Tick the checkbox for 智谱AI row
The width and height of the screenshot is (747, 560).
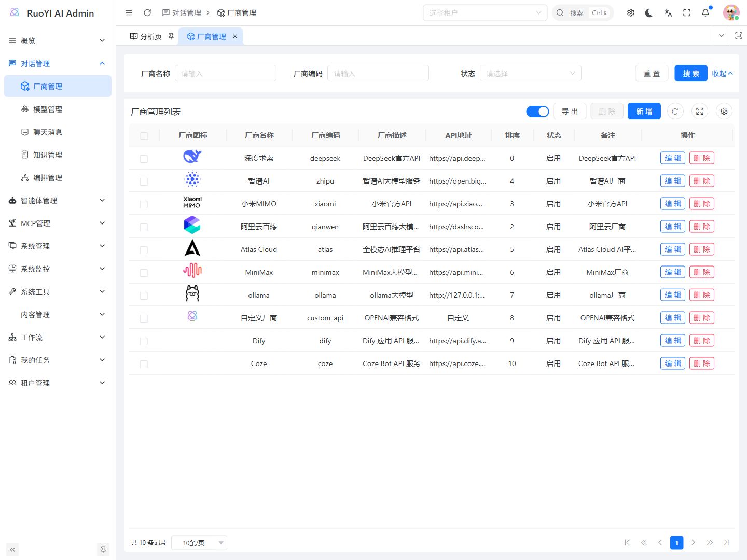pos(144,181)
